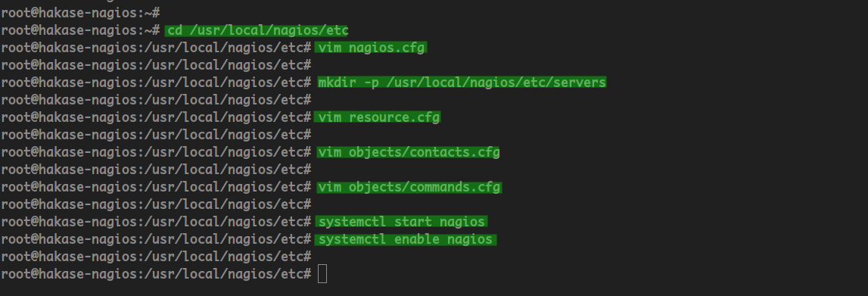This screenshot has height=296, width=868.
Task: Click the empty prompt below 'vim nagios.cfg'
Action: pos(156,65)
